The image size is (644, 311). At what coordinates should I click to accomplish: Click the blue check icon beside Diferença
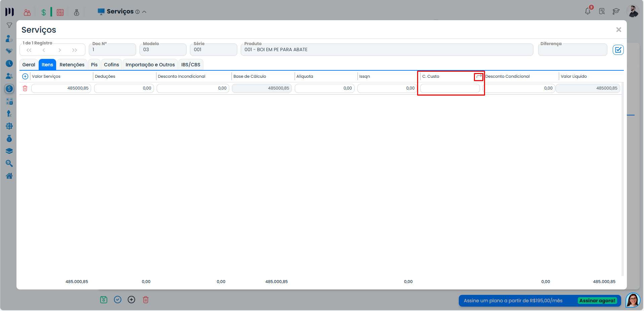pos(618,50)
